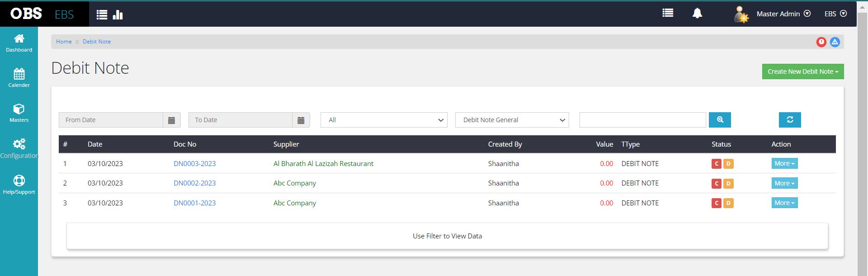Click red C status badge for DN0001-2023

point(716,203)
